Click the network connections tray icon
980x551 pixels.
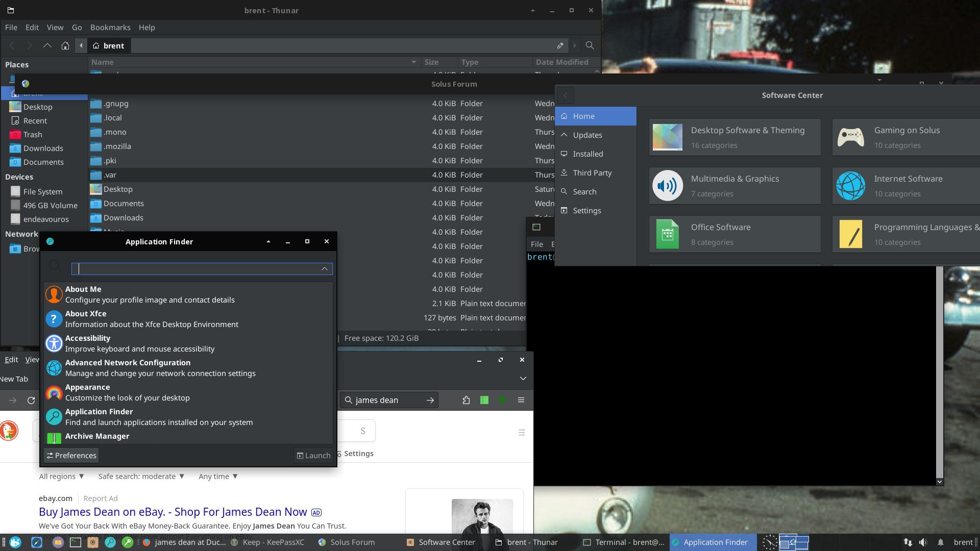point(908,542)
